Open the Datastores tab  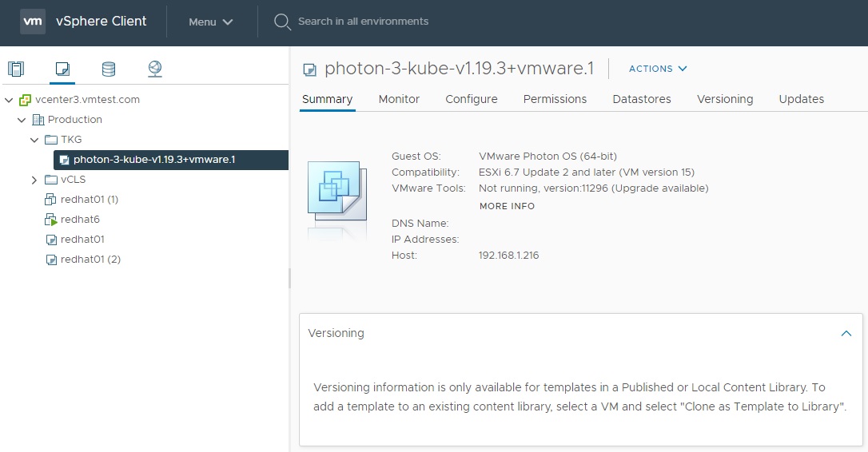pyautogui.click(x=641, y=99)
